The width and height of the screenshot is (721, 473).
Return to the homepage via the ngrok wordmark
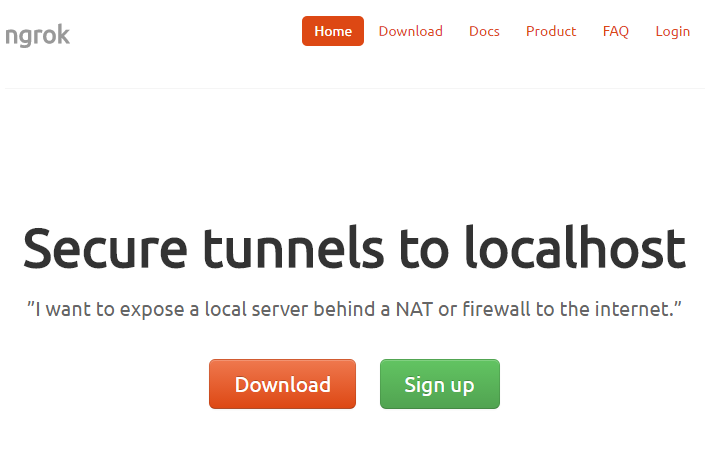pyautogui.click(x=37, y=35)
